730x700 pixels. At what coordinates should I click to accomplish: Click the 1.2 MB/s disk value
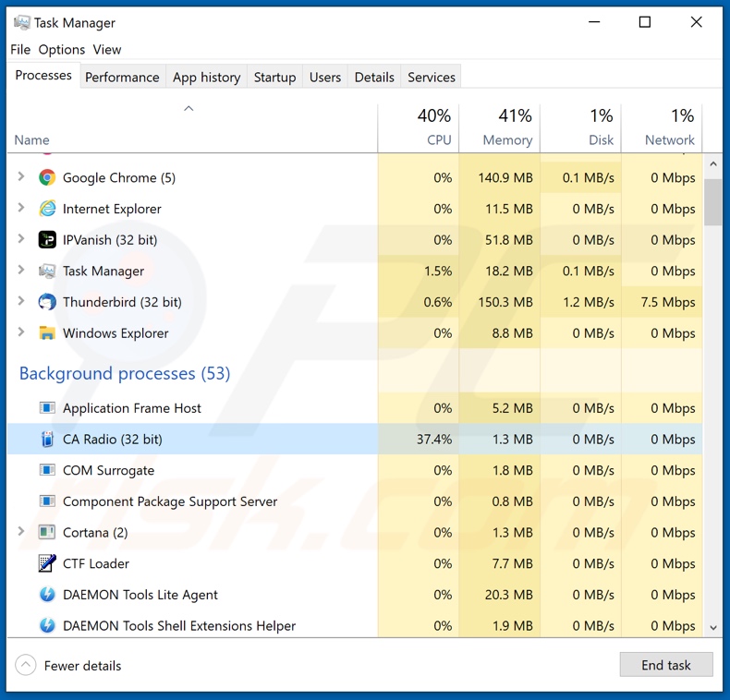[x=589, y=302]
